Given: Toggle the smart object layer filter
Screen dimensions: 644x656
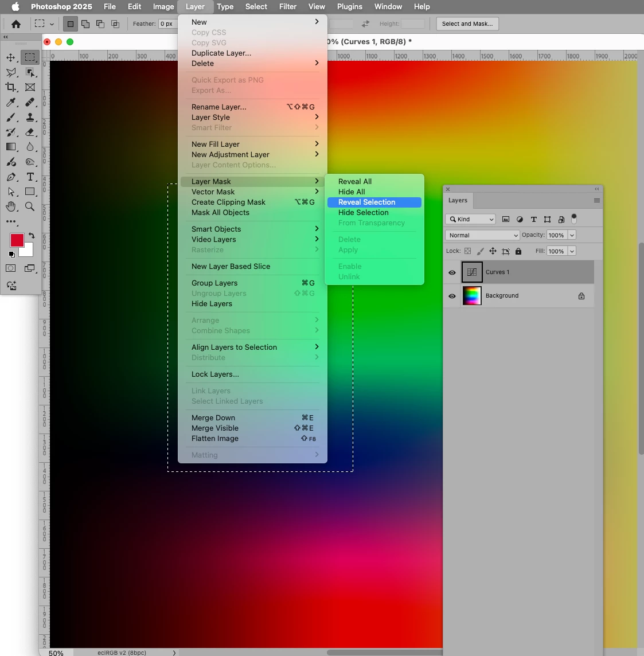Looking at the screenshot, I should [x=561, y=219].
